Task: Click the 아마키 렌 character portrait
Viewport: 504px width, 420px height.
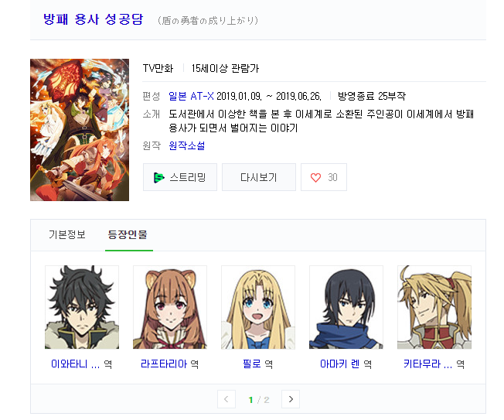Action: click(x=346, y=307)
